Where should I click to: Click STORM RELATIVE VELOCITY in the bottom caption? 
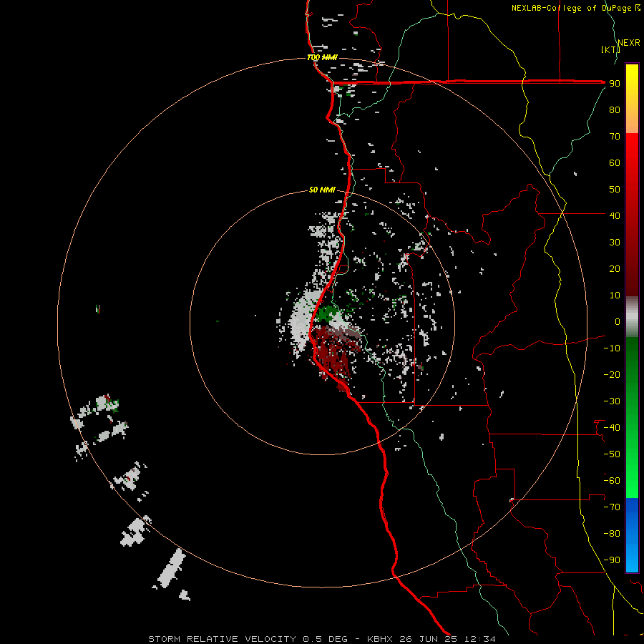222,639
